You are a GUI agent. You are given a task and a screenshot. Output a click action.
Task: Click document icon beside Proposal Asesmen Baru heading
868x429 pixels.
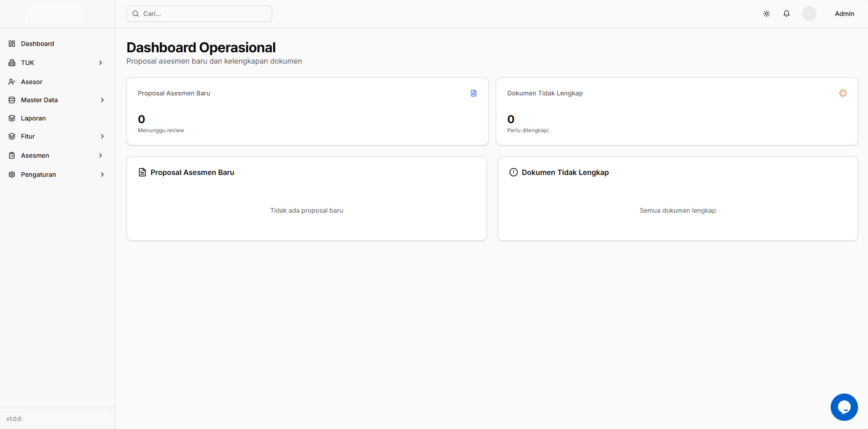(142, 172)
